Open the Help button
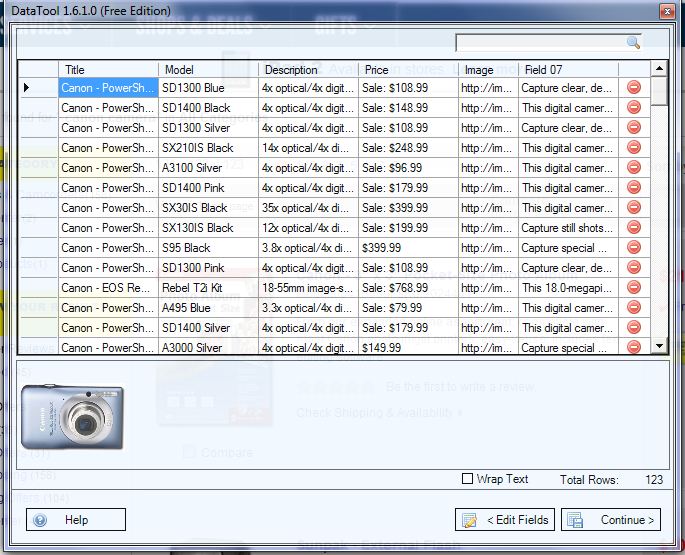 coord(76,520)
